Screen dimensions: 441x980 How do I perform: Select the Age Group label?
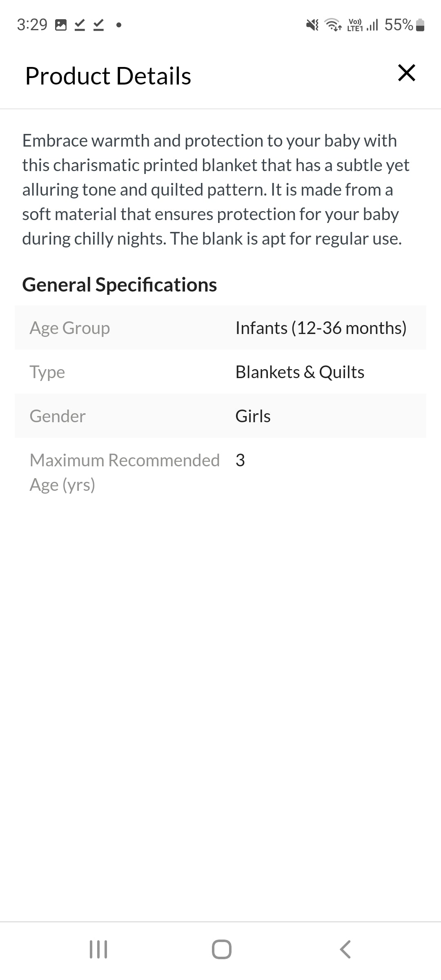[x=70, y=328]
